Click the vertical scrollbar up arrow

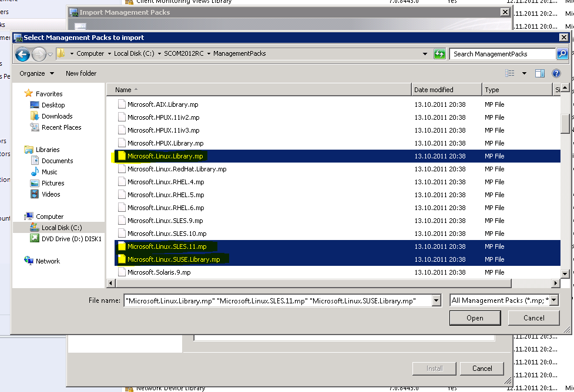pyautogui.click(x=565, y=88)
